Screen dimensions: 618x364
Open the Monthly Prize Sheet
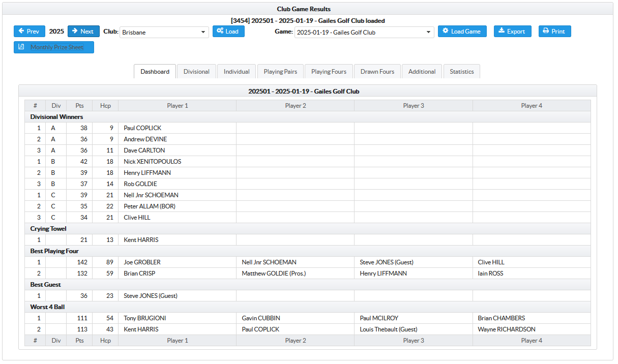click(53, 47)
